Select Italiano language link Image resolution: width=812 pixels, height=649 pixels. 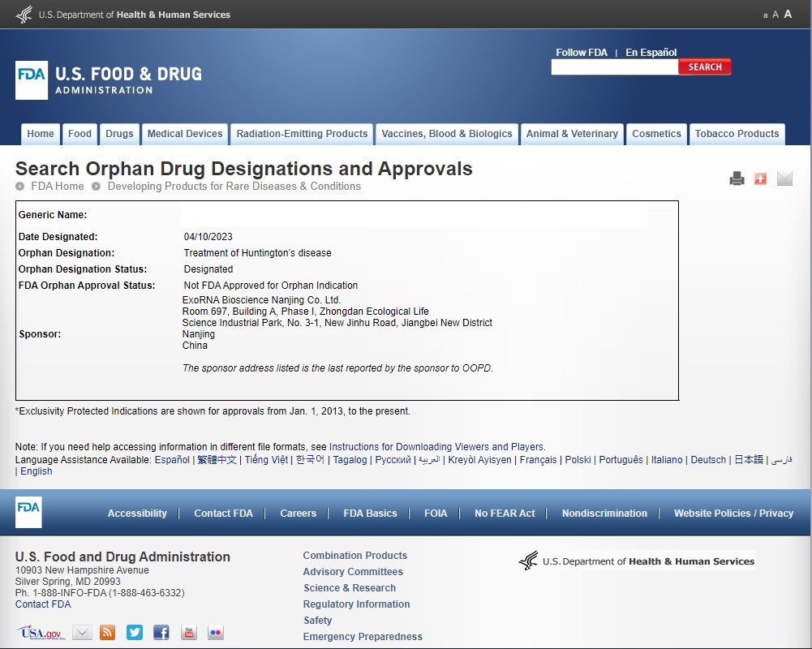(x=667, y=459)
